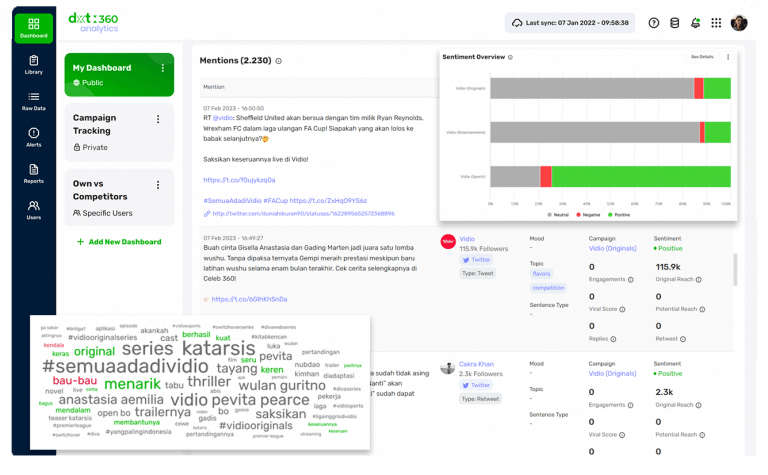
Task: Open Own vs Competitors options menu
Action: (158, 185)
